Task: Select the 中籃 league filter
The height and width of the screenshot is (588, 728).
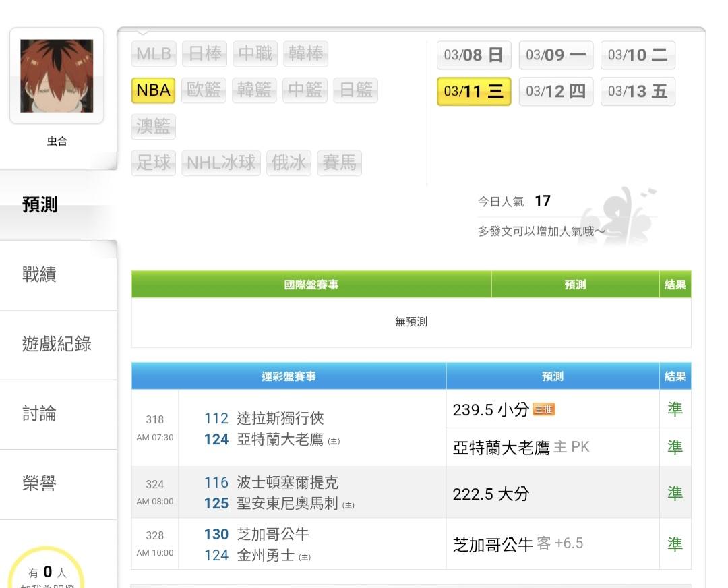Action: click(x=305, y=90)
